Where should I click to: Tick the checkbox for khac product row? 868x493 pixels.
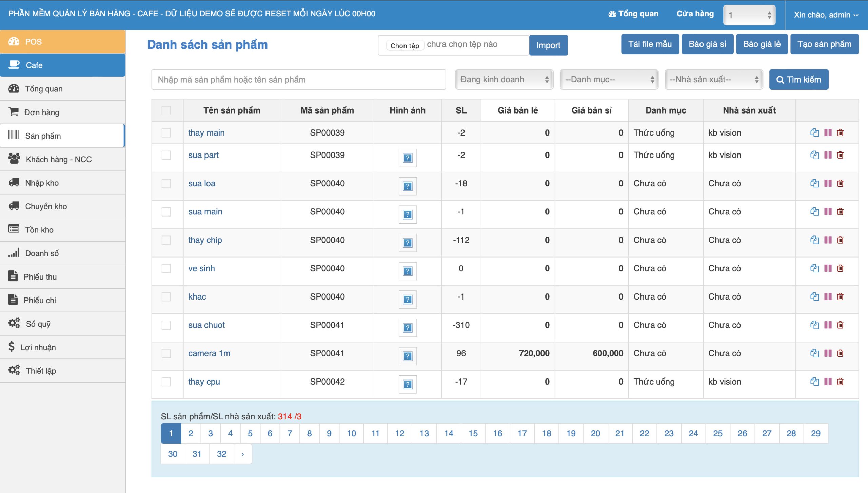click(166, 297)
